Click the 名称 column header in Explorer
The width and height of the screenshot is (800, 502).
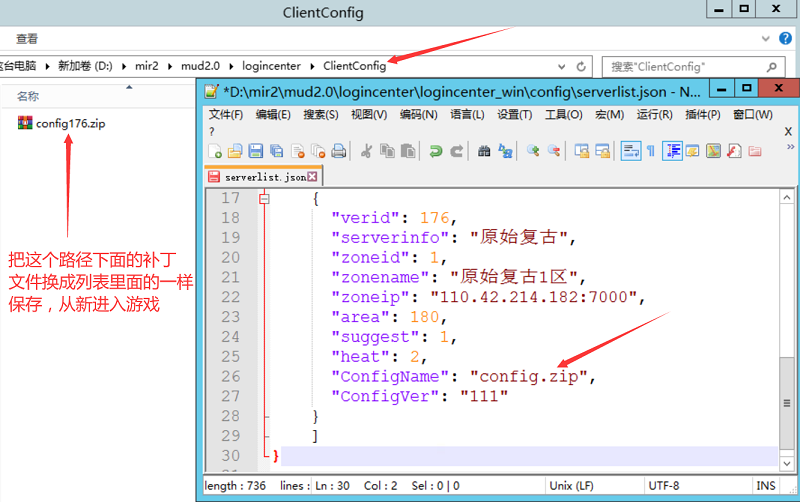[28, 96]
